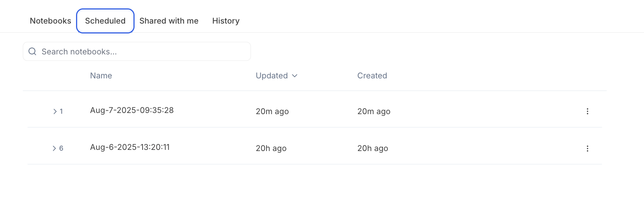Expand the Aug-7-2025-09:35:28 row chevron
The width and height of the screenshot is (644, 210).
click(x=55, y=111)
